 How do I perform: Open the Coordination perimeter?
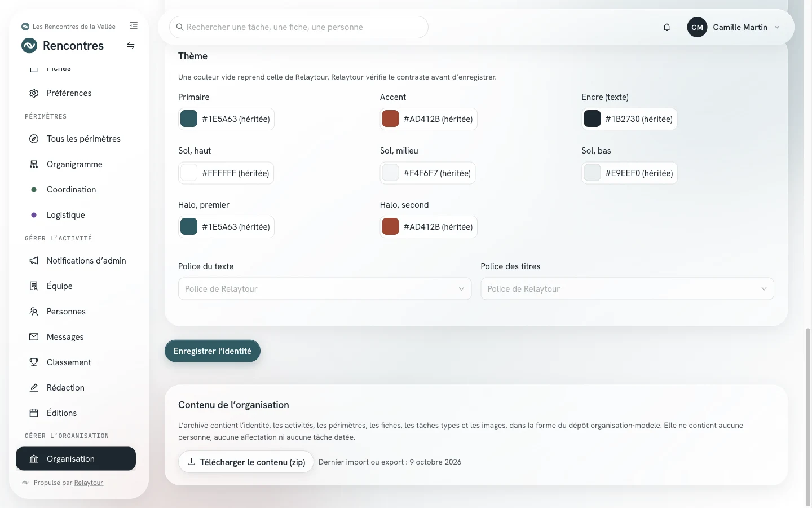tap(76, 190)
